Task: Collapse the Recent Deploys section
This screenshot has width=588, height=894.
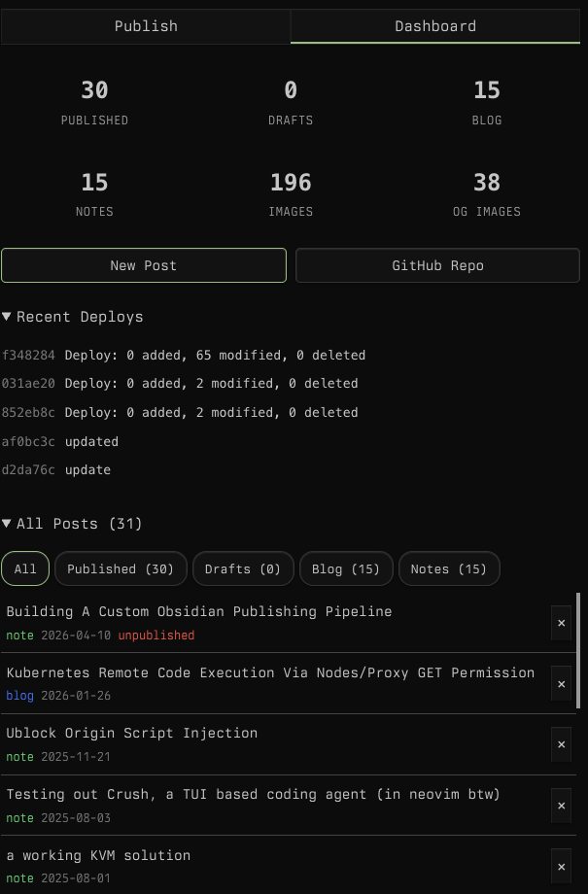Action: coord(73,317)
